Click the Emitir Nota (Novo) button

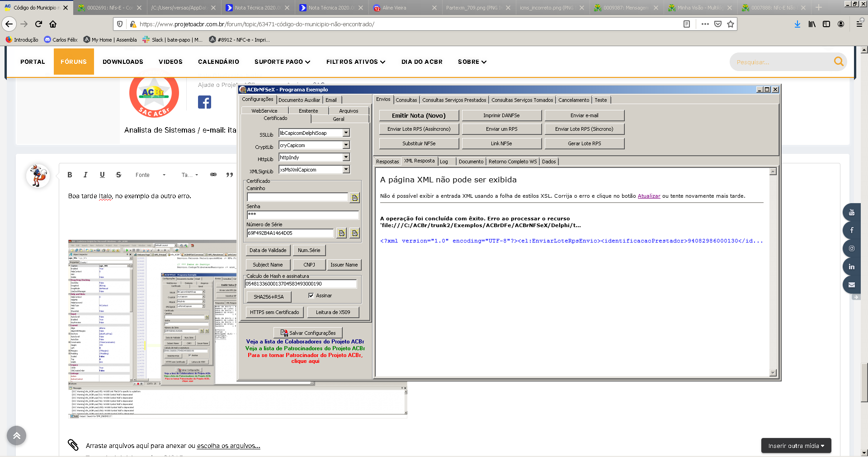tap(419, 116)
